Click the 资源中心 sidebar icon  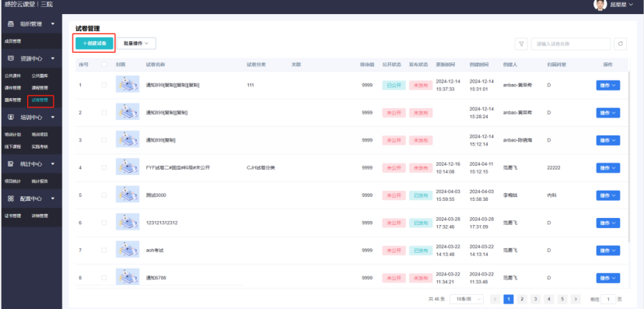11,58
